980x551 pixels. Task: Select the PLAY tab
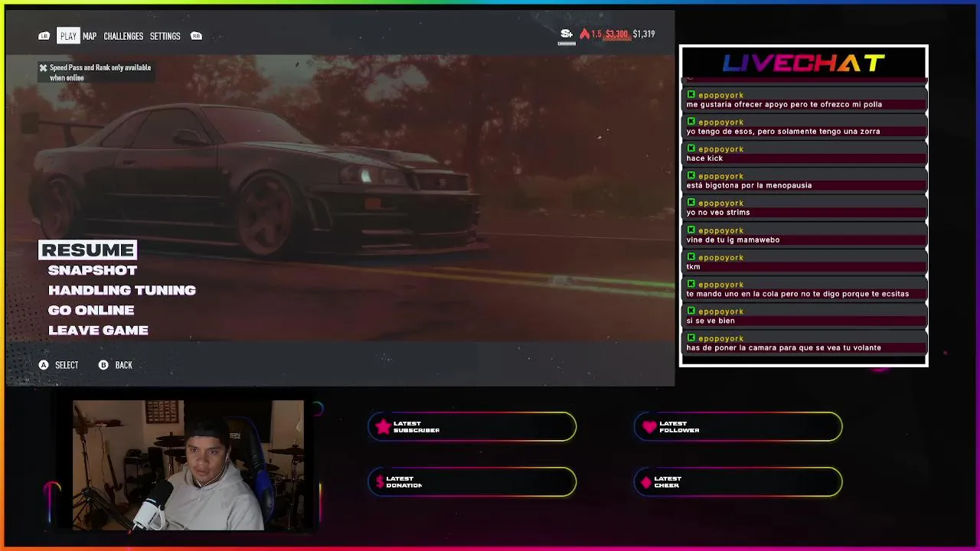[68, 36]
